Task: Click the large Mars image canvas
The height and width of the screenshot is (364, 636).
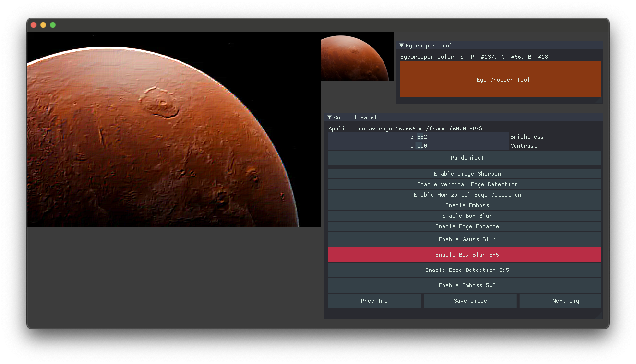Action: coord(174,129)
